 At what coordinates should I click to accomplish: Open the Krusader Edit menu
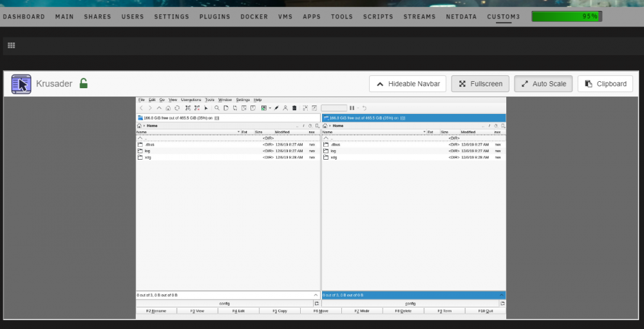(x=152, y=100)
